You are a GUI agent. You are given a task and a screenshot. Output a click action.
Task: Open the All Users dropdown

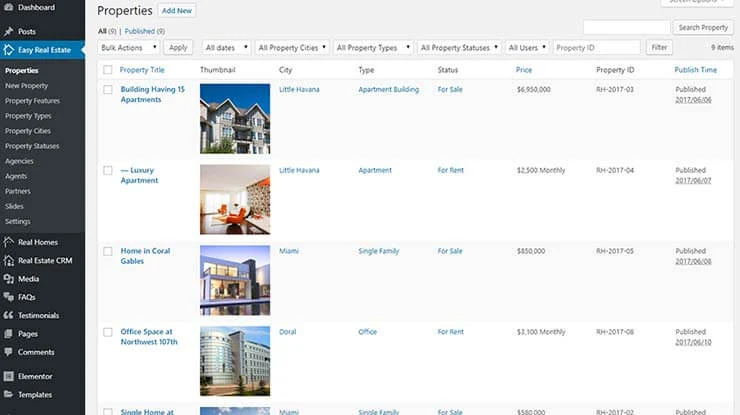pos(527,48)
